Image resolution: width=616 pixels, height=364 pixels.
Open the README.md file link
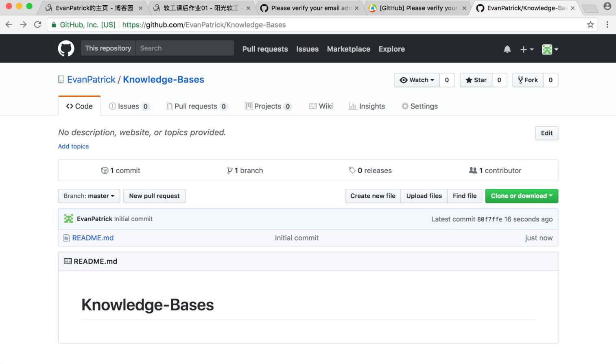coord(93,238)
